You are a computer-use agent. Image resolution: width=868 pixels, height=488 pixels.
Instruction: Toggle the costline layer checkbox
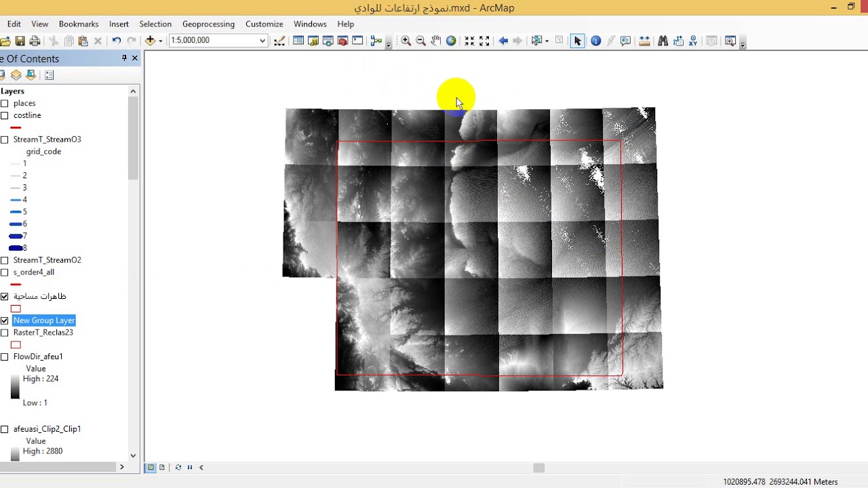(5, 116)
